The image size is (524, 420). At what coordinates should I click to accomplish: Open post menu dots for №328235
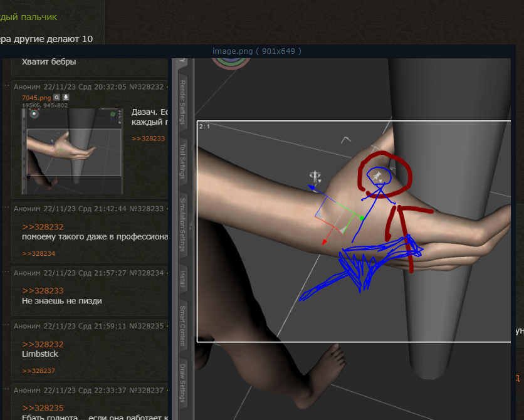6,325
